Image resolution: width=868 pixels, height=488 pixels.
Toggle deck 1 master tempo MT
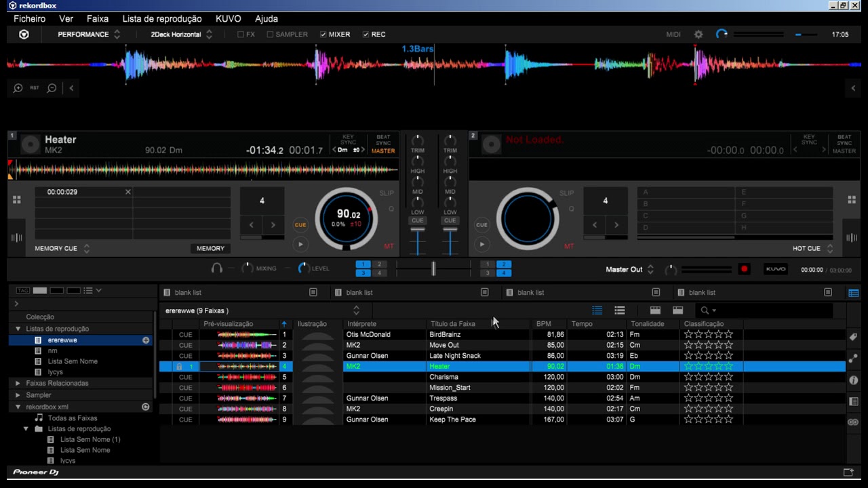(389, 247)
